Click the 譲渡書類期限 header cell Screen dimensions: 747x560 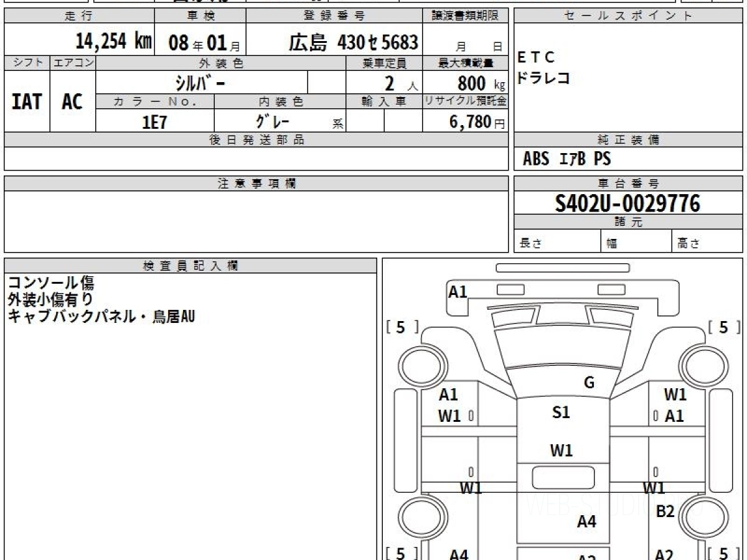(x=466, y=16)
